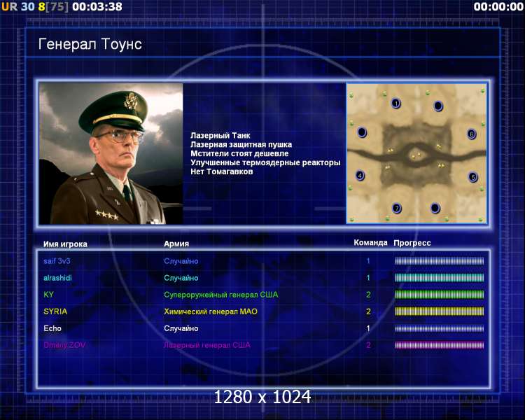This screenshot has width=525, height=420.
Task: Select player name Dmitriy ZOV
Action: [x=64, y=345]
